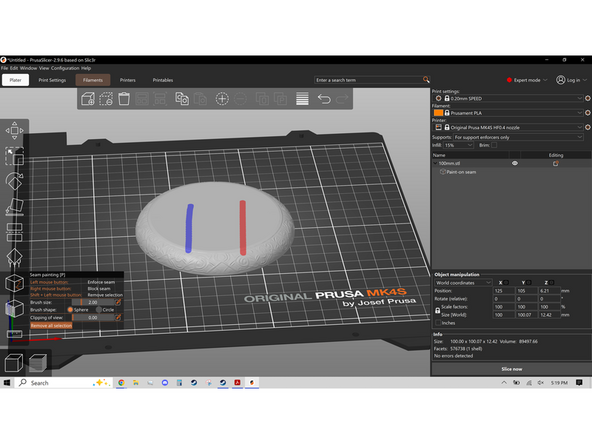Open Chrome from the Windows taskbar
The height and width of the screenshot is (444, 592).
[121, 382]
